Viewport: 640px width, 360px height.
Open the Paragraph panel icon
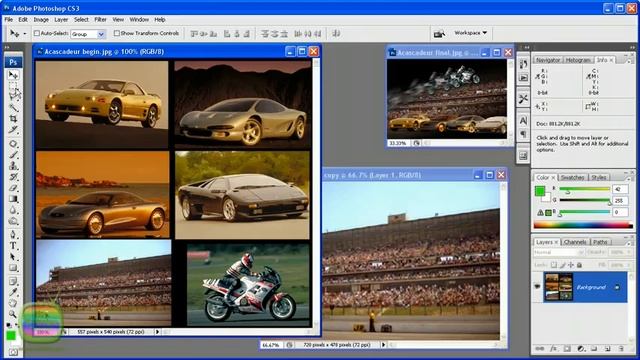click(523, 134)
